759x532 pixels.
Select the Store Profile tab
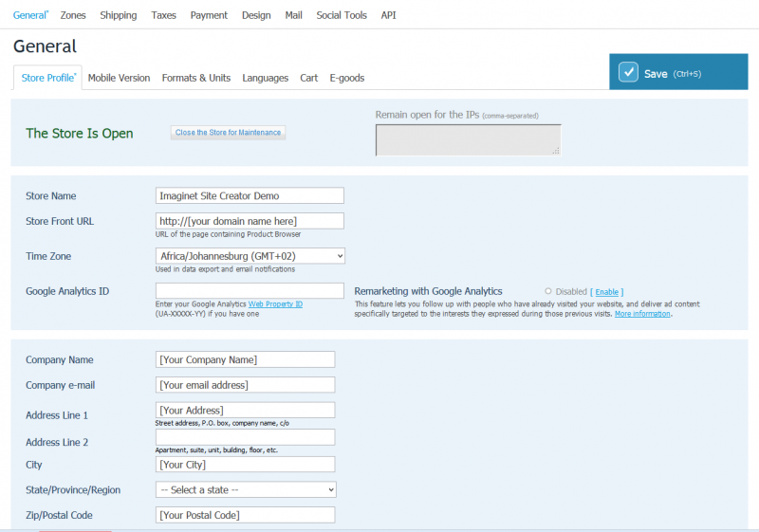pos(48,78)
